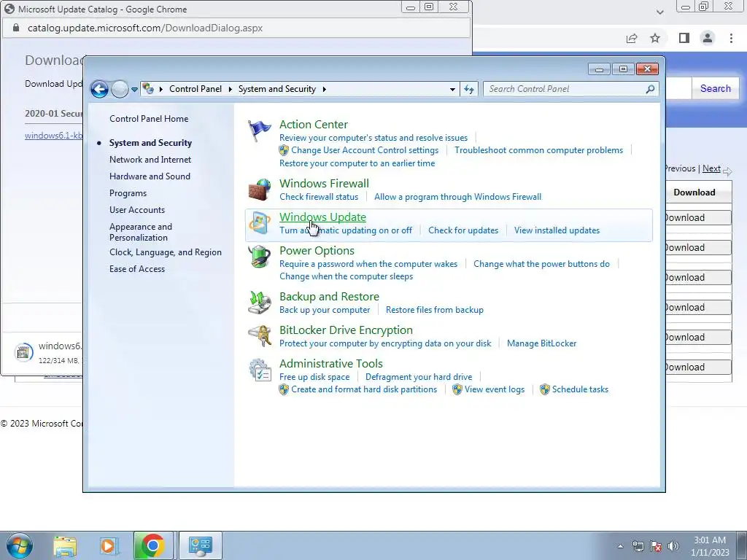Click Defragment your hard drive
747x560 pixels.
pos(419,377)
